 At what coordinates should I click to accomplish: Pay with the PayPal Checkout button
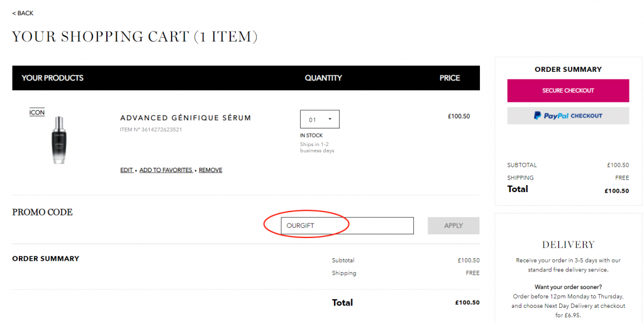tap(568, 116)
